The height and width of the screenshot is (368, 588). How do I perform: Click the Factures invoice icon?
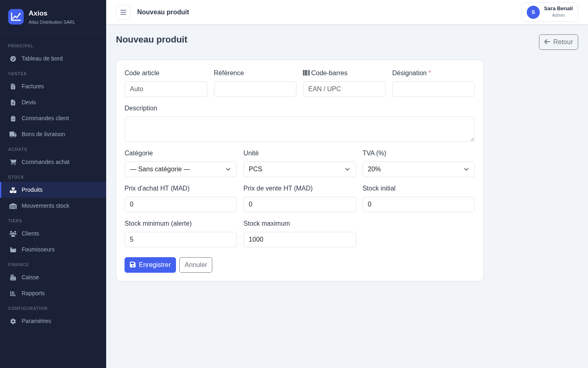13,86
